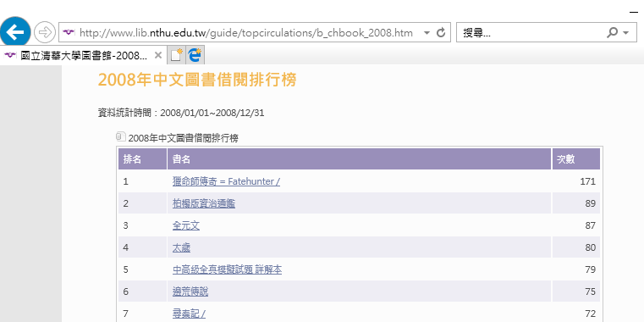Select the 國立清華大學圖書館-2008 tab
644x322 pixels.
(84, 56)
